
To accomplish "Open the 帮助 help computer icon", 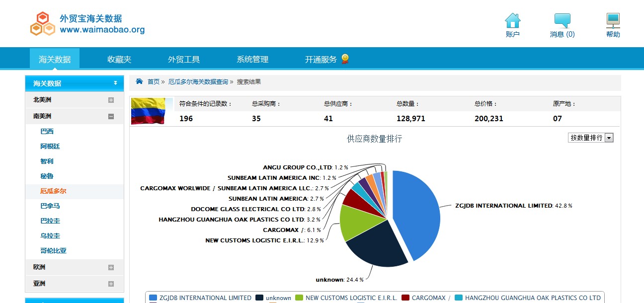I will click(613, 21).
